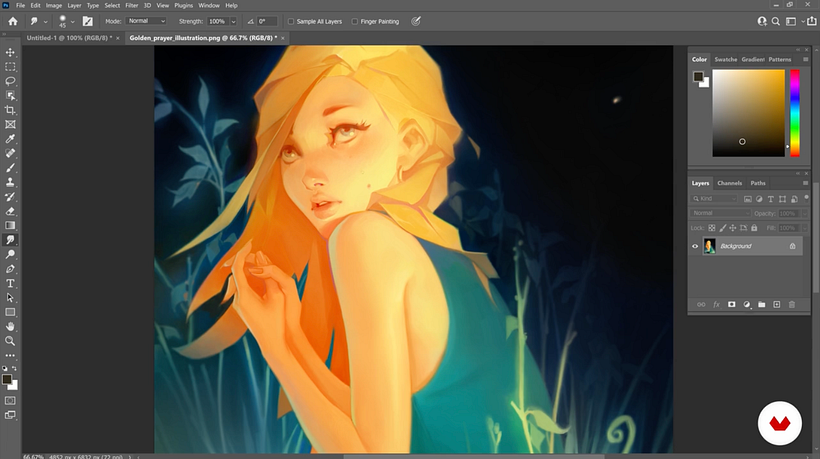
Task: Click the delete layer trash icon
Action: click(792, 304)
